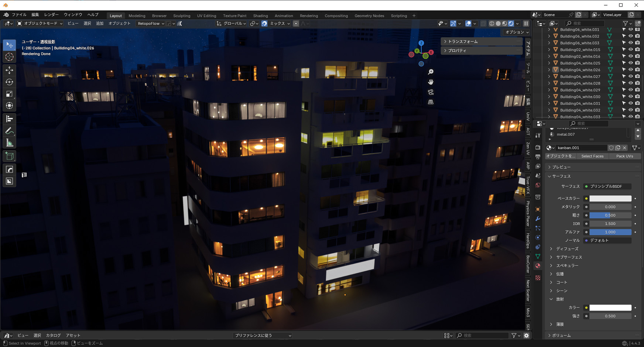The width and height of the screenshot is (644, 347).
Task: Hide Building06_white.032 with its eye icon
Action: click(631, 36)
